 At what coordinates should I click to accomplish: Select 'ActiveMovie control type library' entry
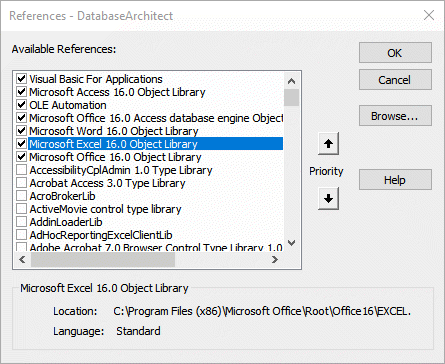pyautogui.click(x=105, y=209)
